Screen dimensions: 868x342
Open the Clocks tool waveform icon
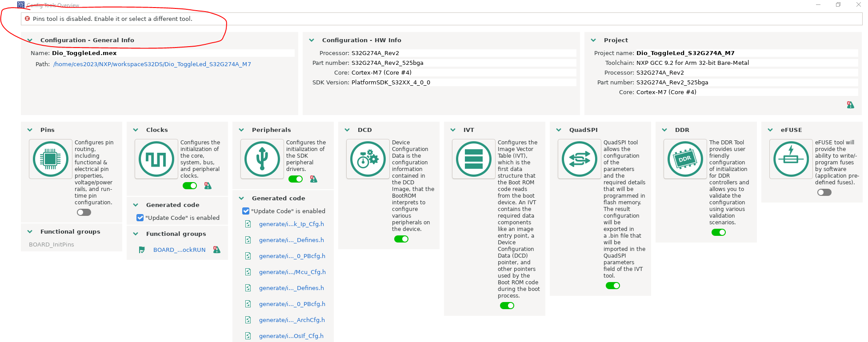156,159
